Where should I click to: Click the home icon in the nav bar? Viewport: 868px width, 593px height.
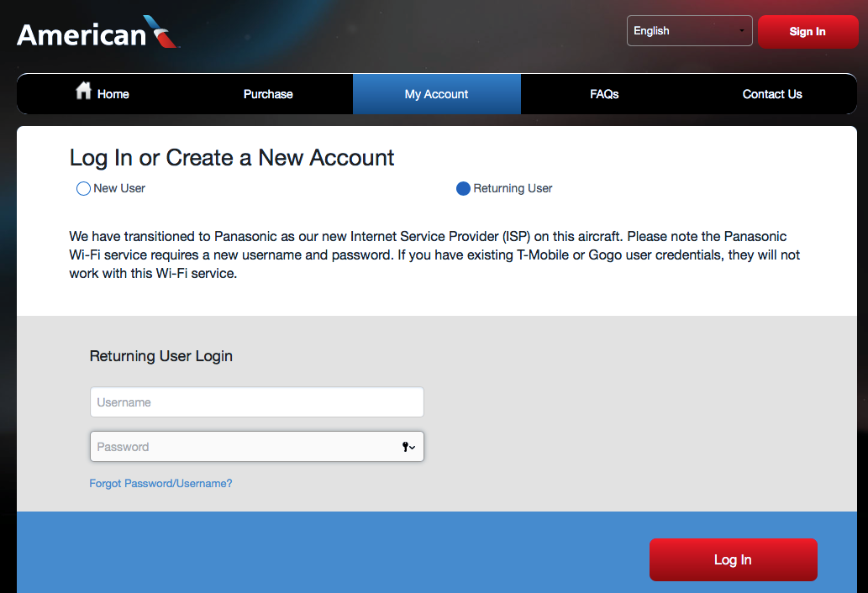click(83, 90)
